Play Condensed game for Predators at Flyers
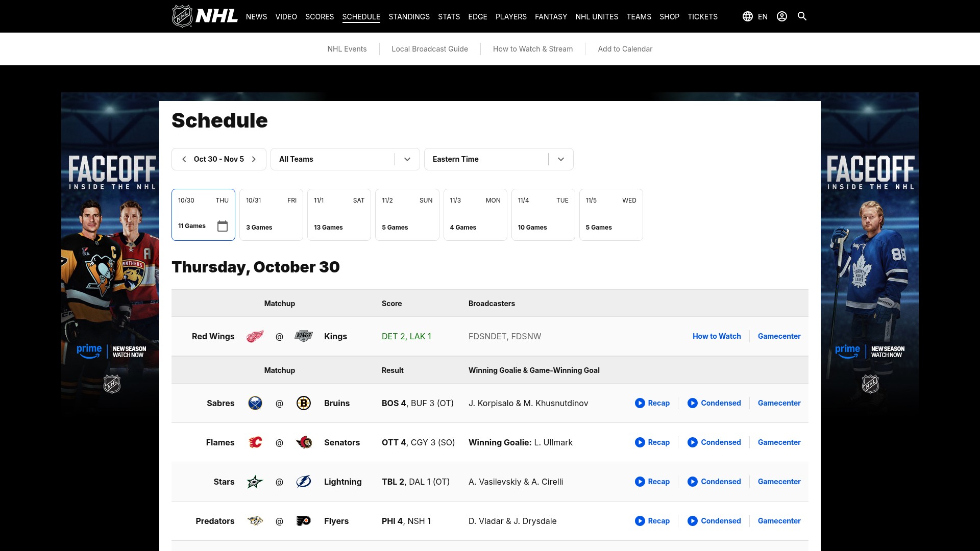This screenshot has width=980, height=551. pyautogui.click(x=714, y=521)
